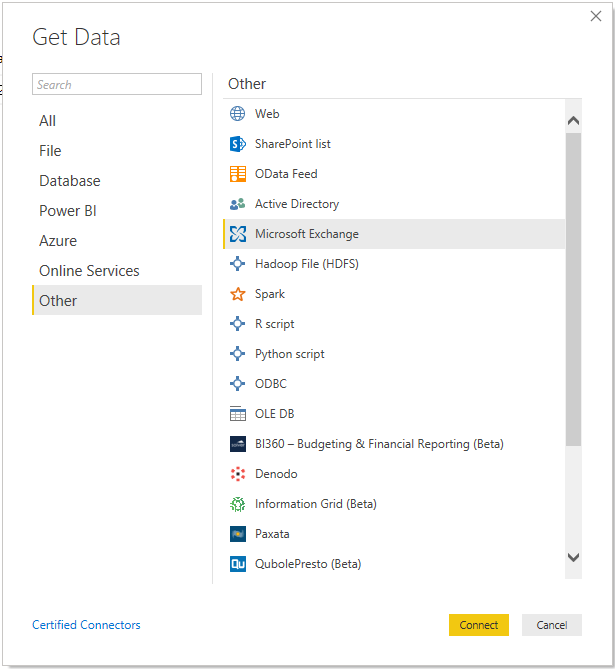Viewport: 615px width, 669px height.
Task: Click the connector list scrollbar thumb
Action: coord(573,290)
